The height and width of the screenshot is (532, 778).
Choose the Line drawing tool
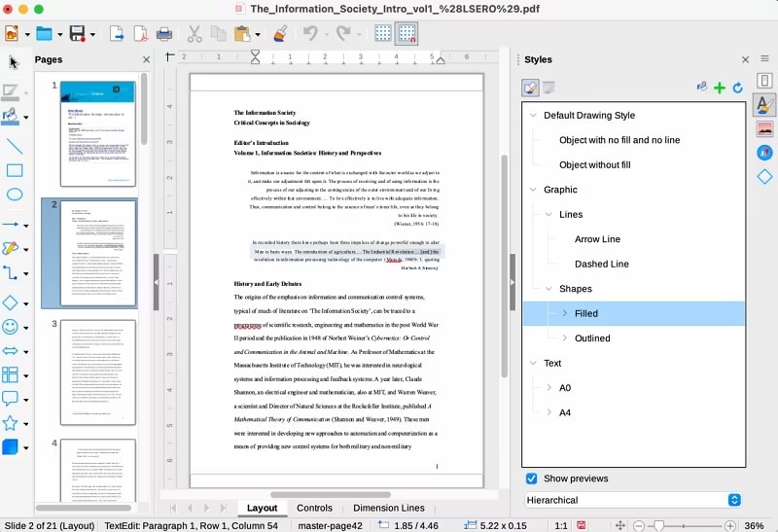point(15,146)
